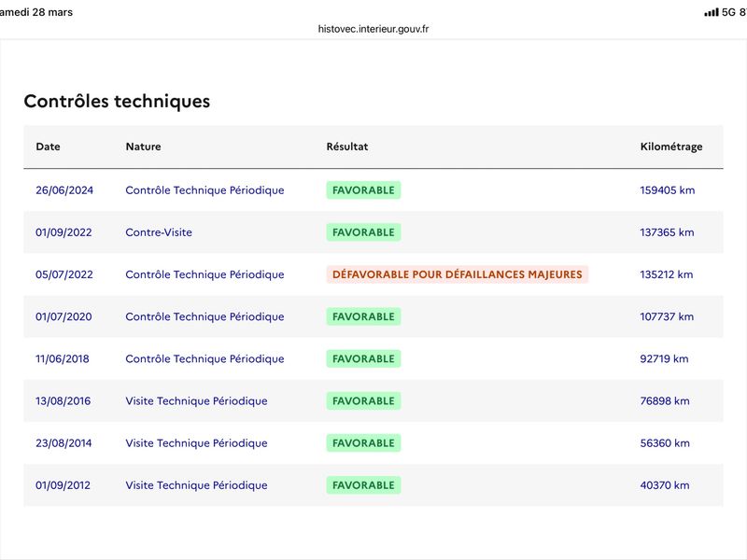Click the Résultat column header

pyautogui.click(x=346, y=147)
